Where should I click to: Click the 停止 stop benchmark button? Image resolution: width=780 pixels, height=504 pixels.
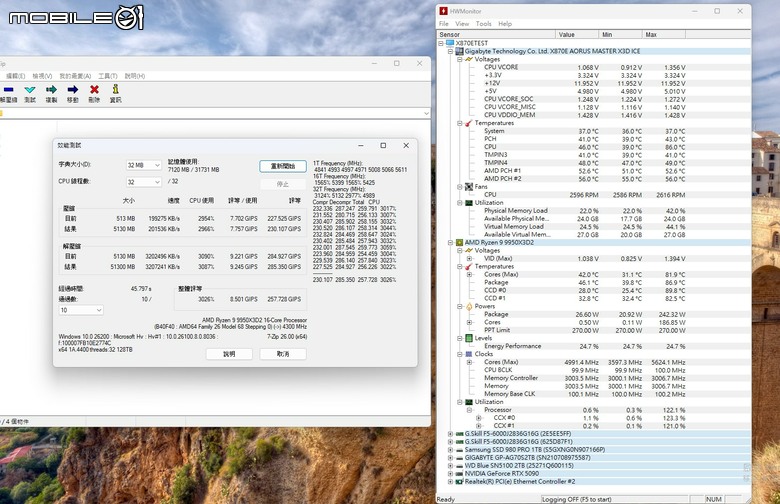[x=283, y=184]
